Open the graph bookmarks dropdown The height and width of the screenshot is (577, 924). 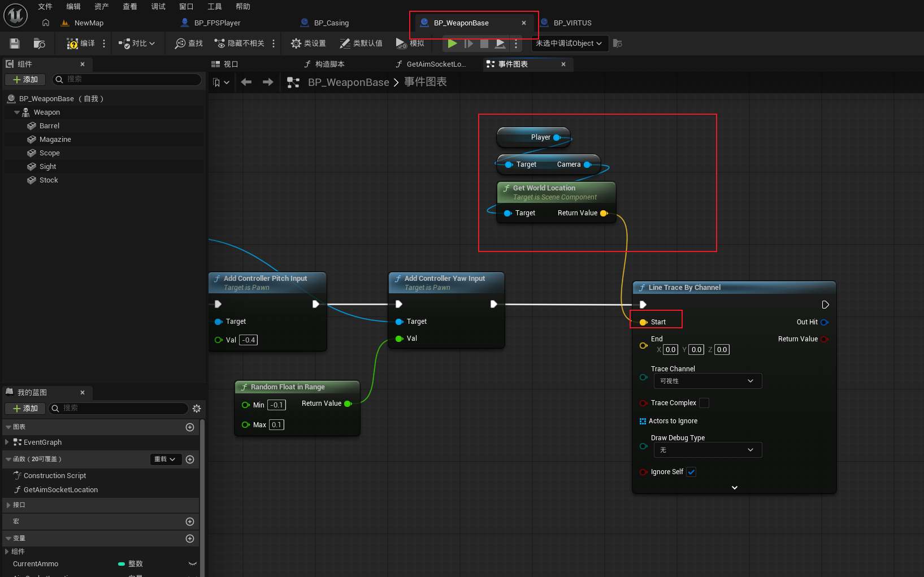pos(221,83)
